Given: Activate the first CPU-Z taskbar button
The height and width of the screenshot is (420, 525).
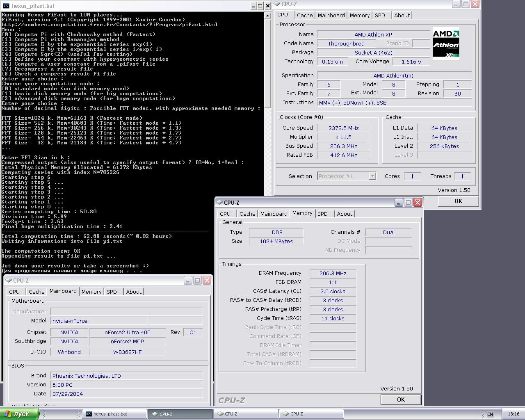Looking at the screenshot, I should [x=180, y=414].
